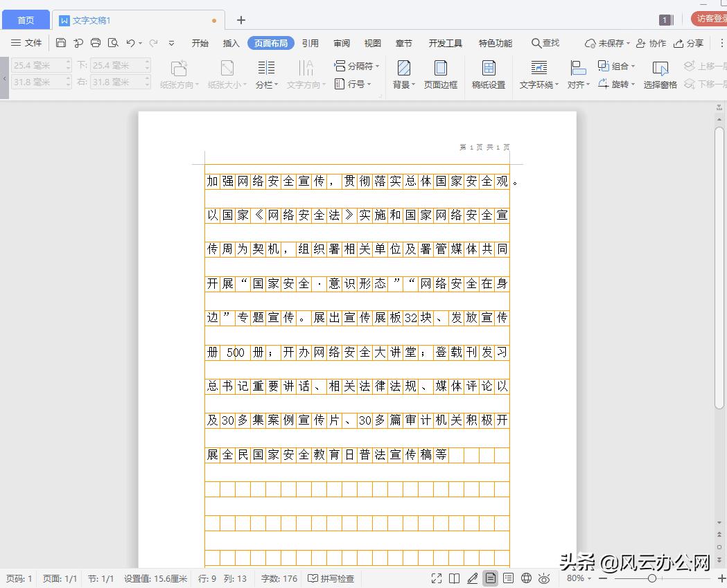Open 查找 search in the ribbon
This screenshot has width=727, height=588.
(545, 43)
